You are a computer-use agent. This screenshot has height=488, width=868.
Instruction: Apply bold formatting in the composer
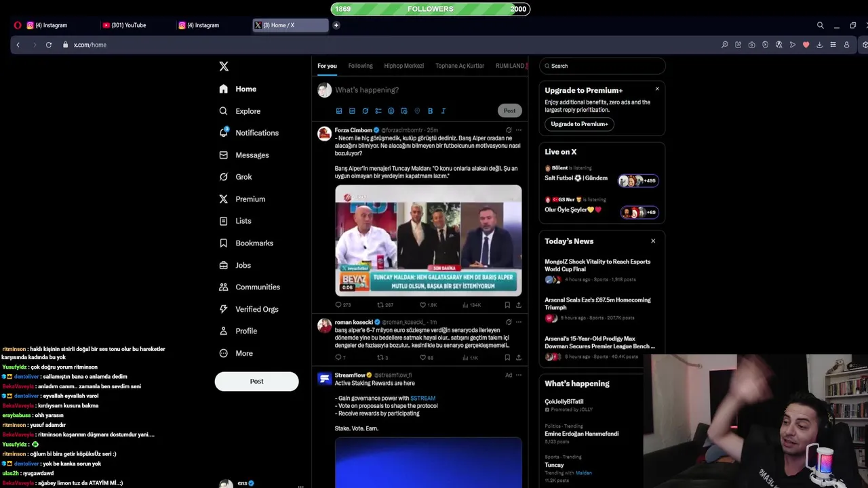pyautogui.click(x=430, y=110)
